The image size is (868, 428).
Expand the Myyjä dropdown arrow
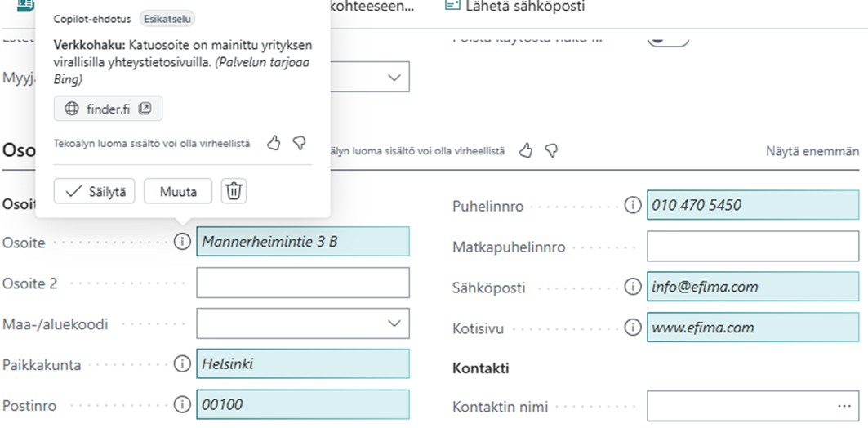tap(394, 78)
